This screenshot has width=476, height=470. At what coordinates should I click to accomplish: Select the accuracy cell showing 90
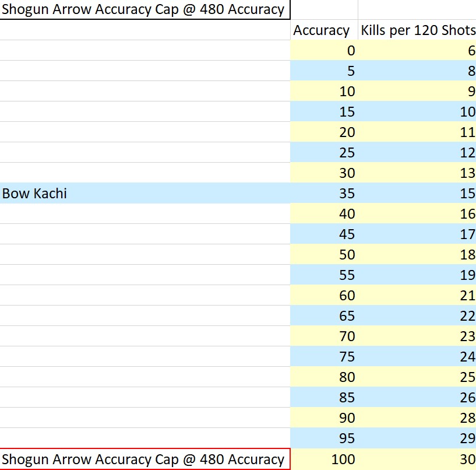coord(324,418)
